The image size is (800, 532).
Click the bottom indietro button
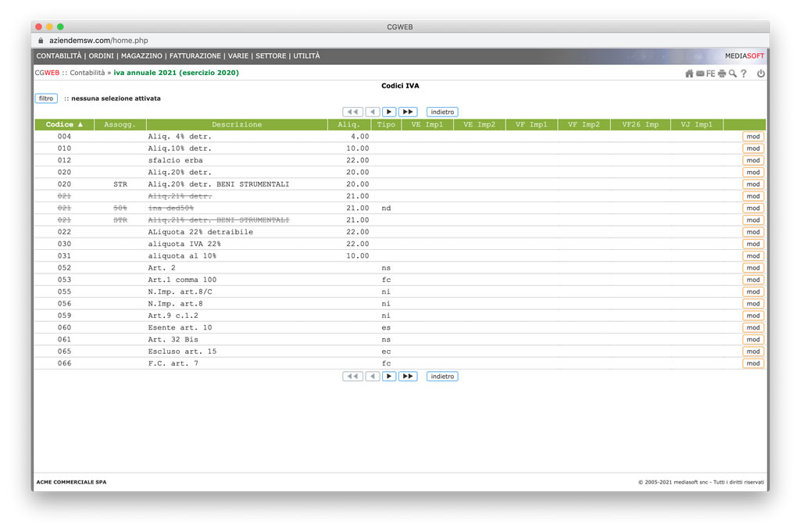[x=442, y=377]
